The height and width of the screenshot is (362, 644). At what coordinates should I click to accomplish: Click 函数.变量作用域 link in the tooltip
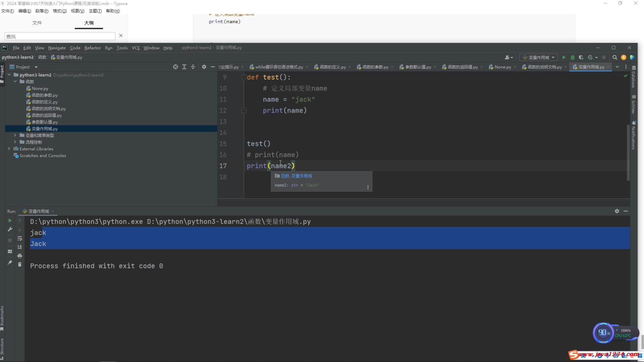[296, 176]
